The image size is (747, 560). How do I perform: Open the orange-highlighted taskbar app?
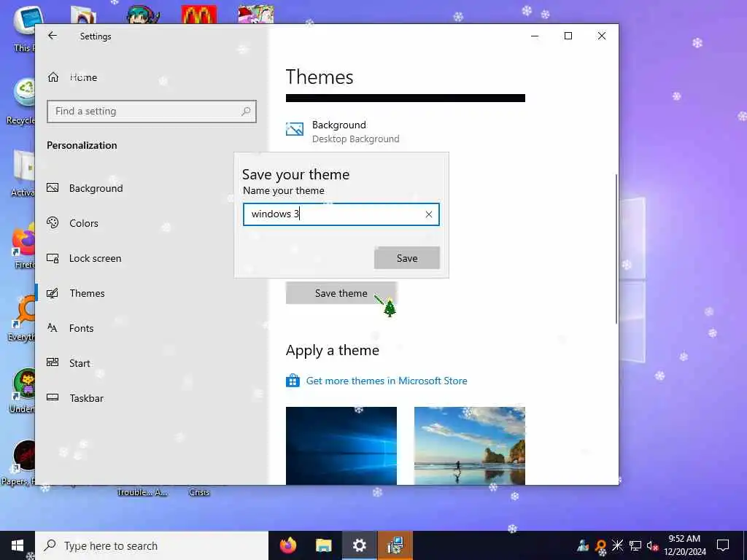click(395, 545)
